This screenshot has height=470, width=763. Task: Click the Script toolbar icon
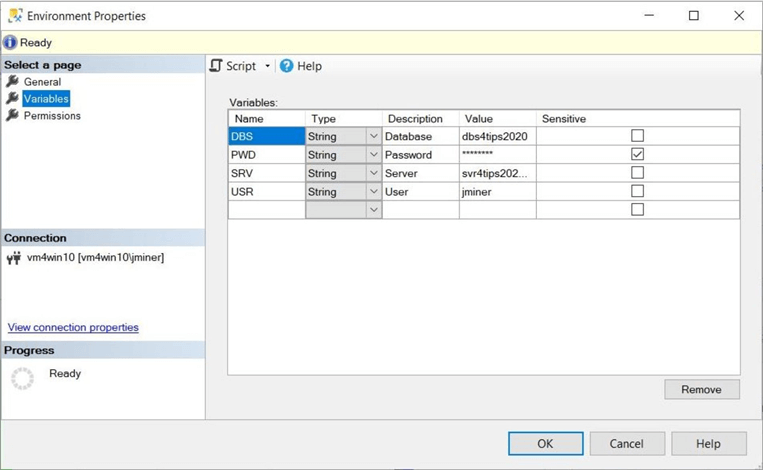[x=216, y=66]
